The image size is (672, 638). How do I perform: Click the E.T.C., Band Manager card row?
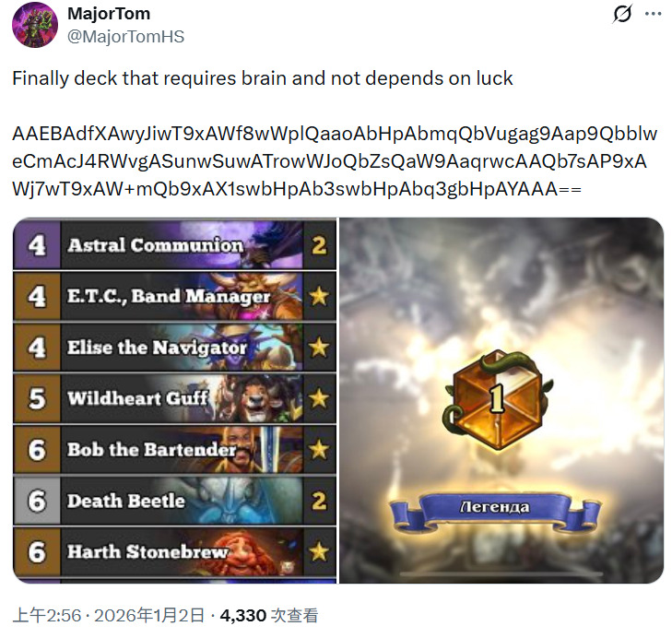pyautogui.click(x=175, y=296)
